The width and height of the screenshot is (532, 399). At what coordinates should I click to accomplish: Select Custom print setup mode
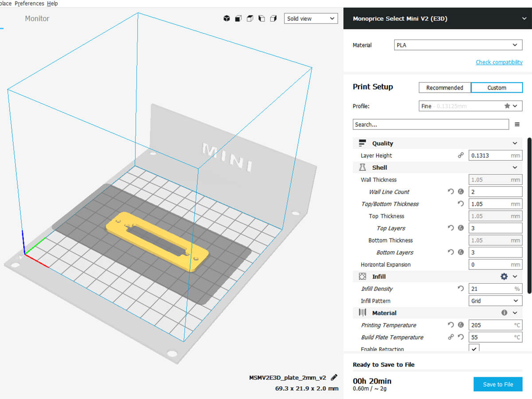click(x=497, y=88)
